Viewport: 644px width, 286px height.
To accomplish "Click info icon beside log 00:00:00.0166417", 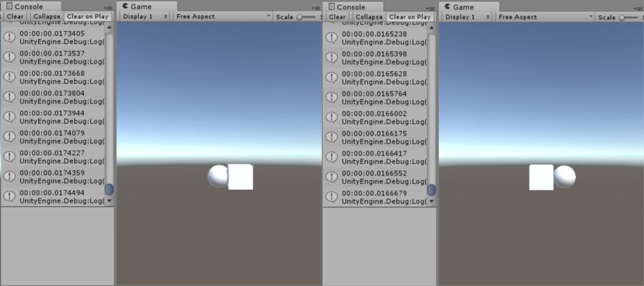I will pyautogui.click(x=331, y=157).
